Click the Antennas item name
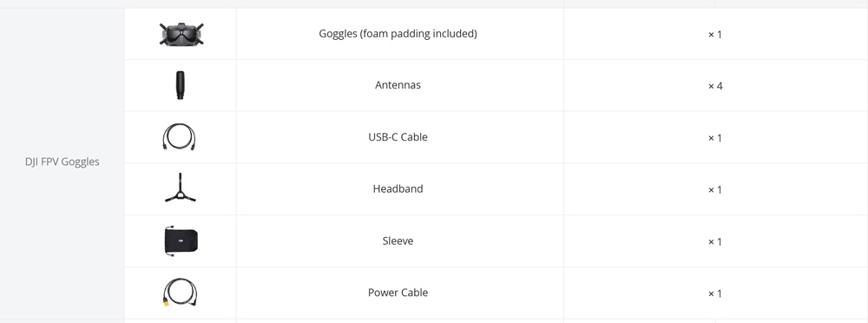Viewport: 868px width, 323px height. (398, 85)
